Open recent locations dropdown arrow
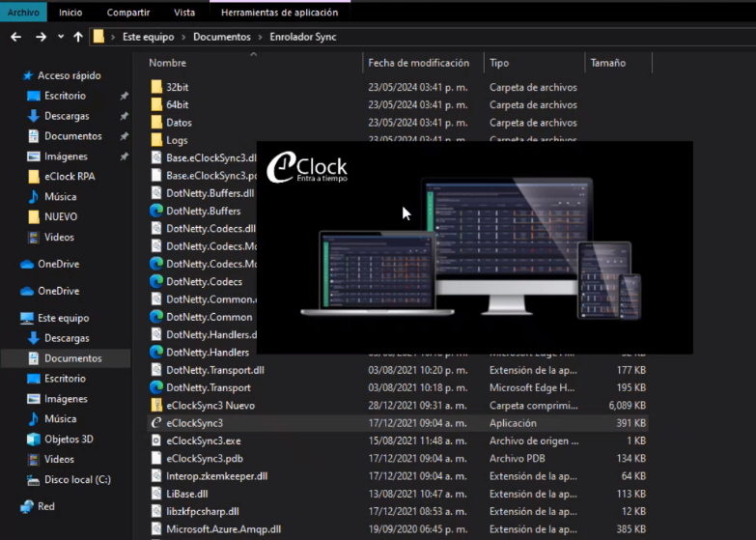756x540 pixels. click(61, 36)
